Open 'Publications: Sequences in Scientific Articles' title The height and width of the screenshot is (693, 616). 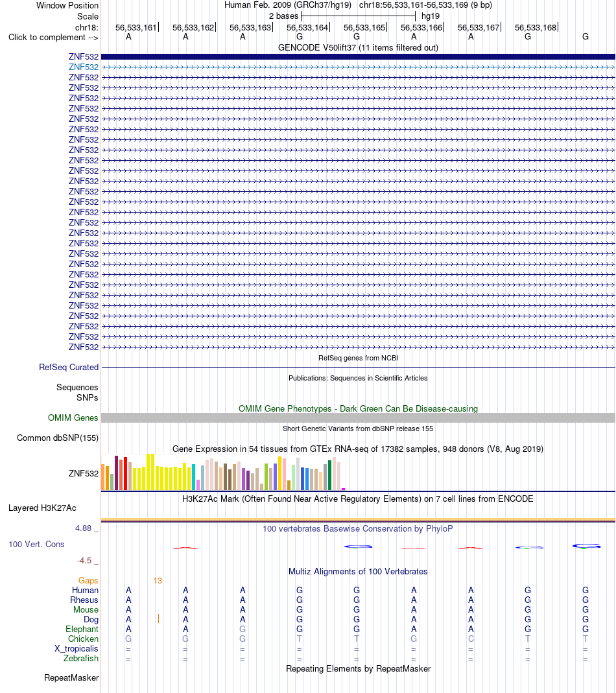click(x=358, y=379)
